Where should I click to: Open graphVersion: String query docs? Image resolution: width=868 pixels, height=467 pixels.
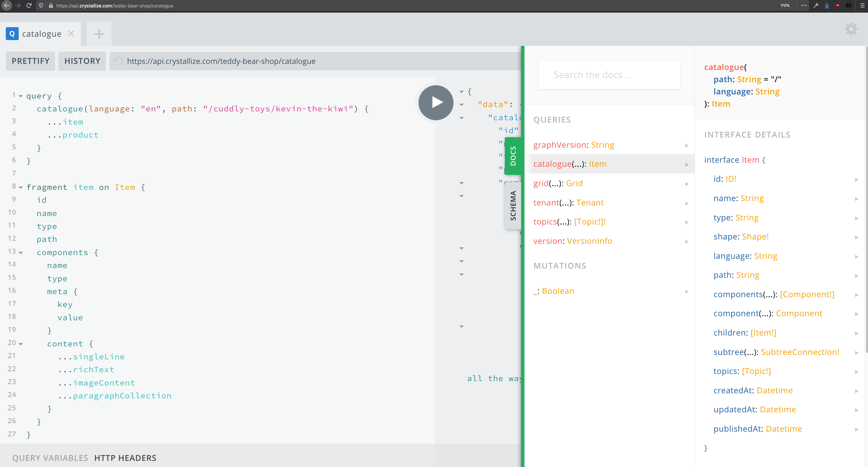click(x=609, y=145)
